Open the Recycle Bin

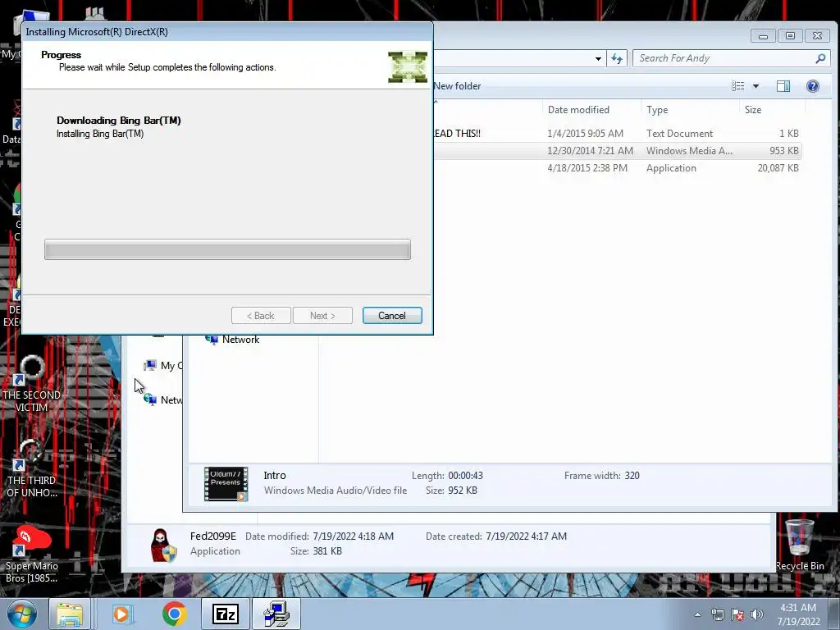(x=799, y=546)
